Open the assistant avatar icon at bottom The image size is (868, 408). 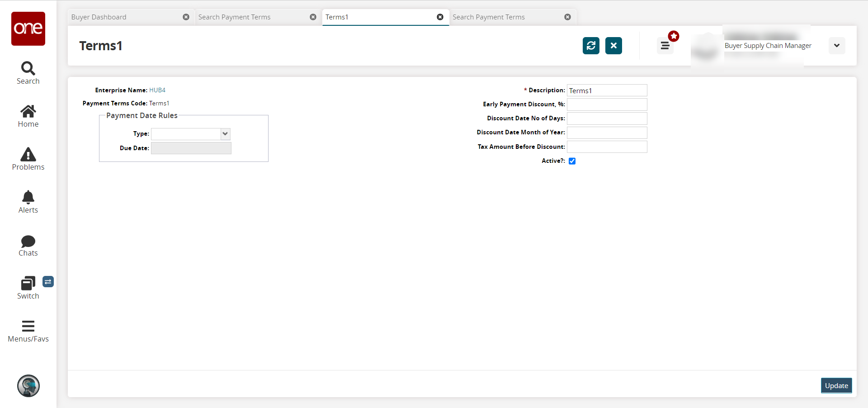coord(28,386)
